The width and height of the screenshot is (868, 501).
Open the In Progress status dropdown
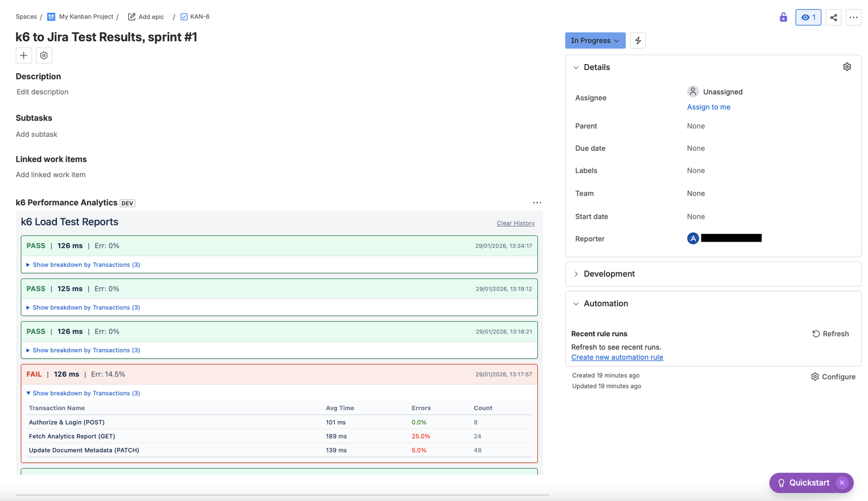pyautogui.click(x=595, y=41)
